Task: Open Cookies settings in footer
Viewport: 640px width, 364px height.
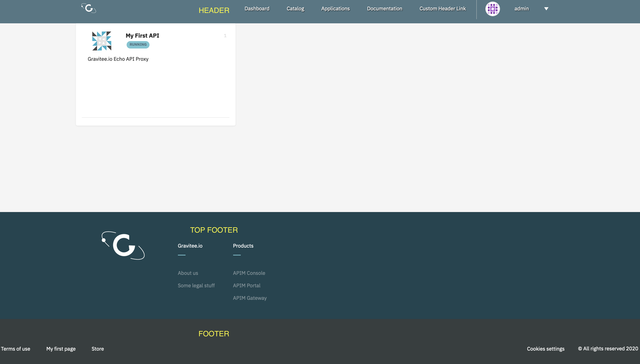Action: pyautogui.click(x=546, y=349)
